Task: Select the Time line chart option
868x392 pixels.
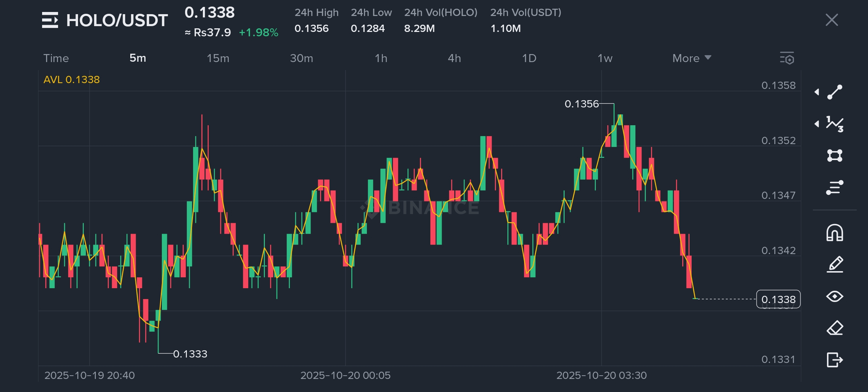Action: tap(56, 58)
